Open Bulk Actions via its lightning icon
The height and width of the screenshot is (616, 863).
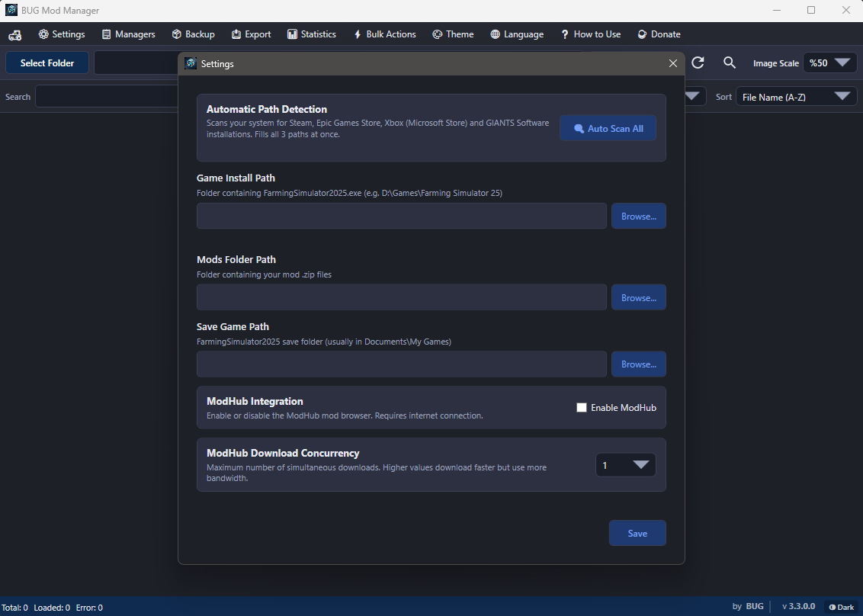click(358, 34)
